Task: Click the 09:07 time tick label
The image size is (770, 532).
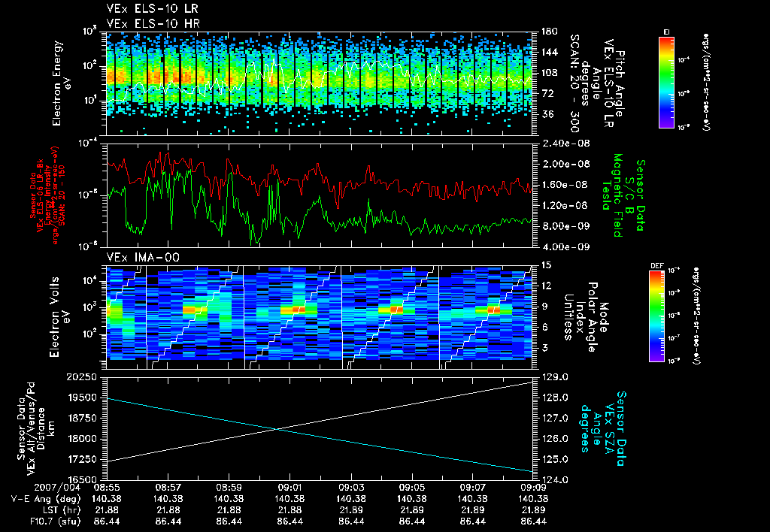Action: point(473,488)
